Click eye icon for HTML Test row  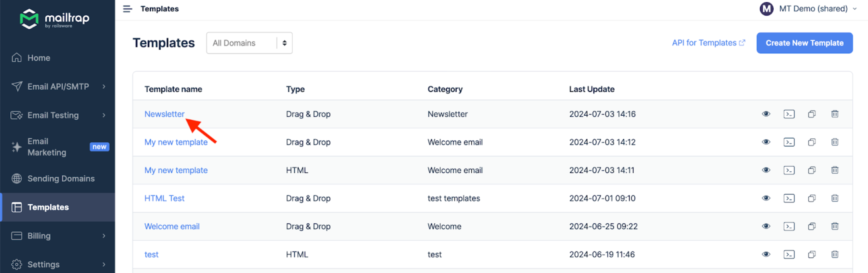[x=766, y=198]
